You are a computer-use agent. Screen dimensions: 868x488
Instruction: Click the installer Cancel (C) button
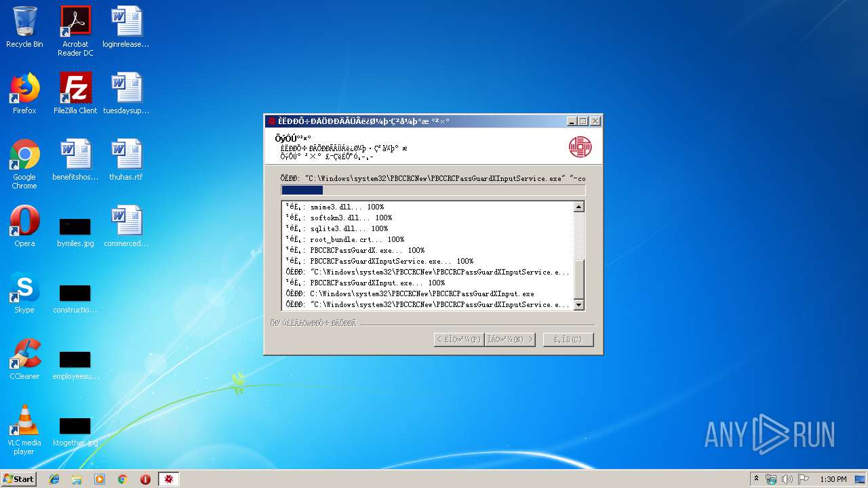coord(568,340)
